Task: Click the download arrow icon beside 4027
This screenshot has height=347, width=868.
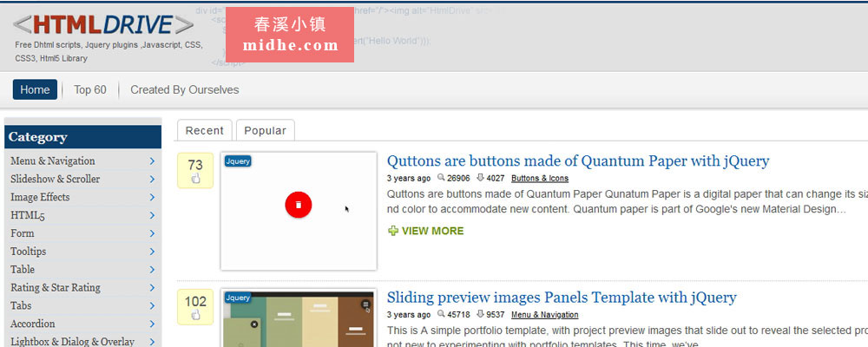Action: [480, 178]
